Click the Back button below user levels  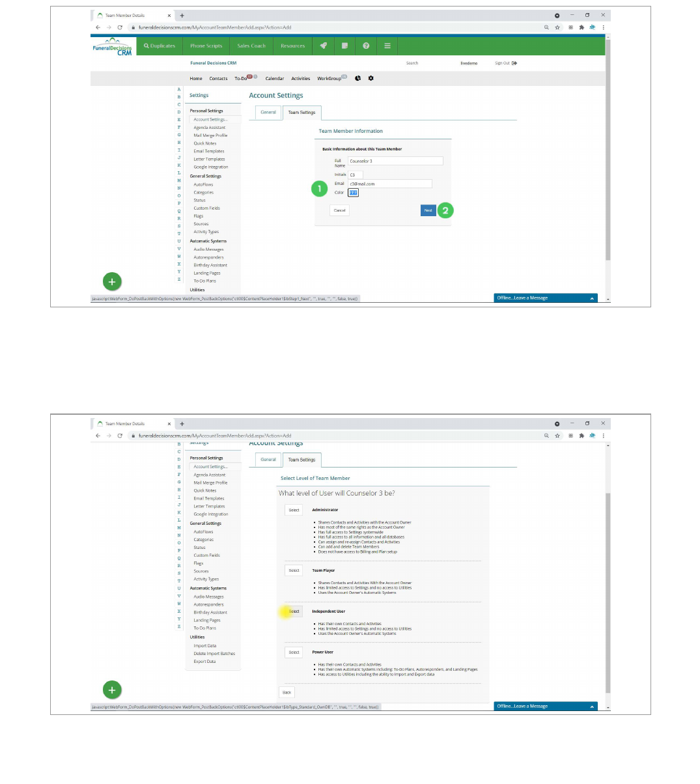(287, 692)
